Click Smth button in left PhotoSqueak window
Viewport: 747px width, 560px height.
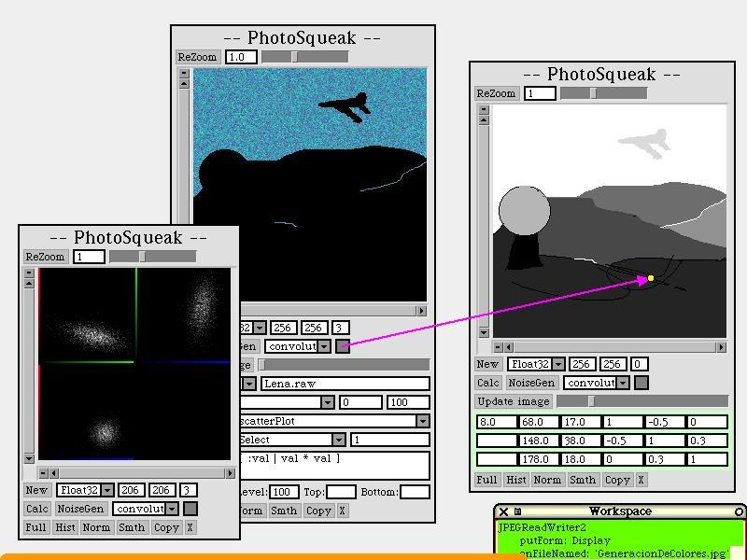[x=132, y=527]
